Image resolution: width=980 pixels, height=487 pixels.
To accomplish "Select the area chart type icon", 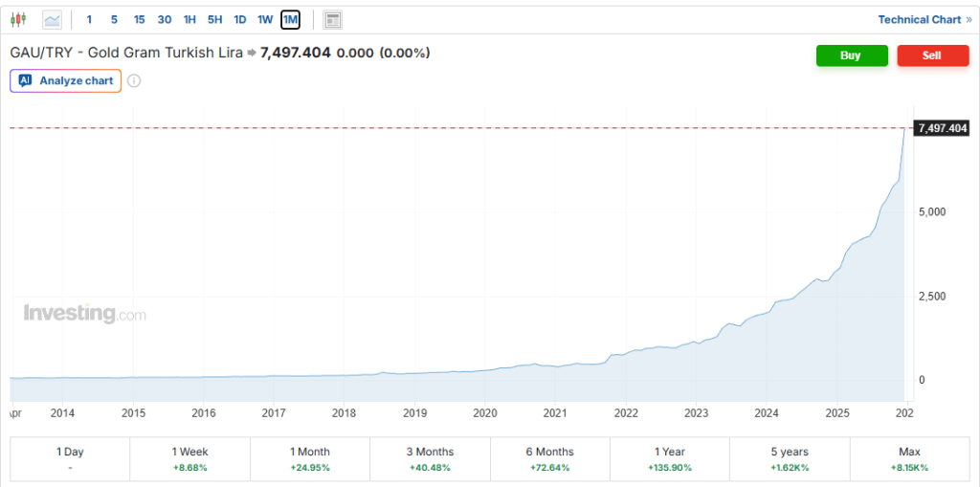I will 52,19.
